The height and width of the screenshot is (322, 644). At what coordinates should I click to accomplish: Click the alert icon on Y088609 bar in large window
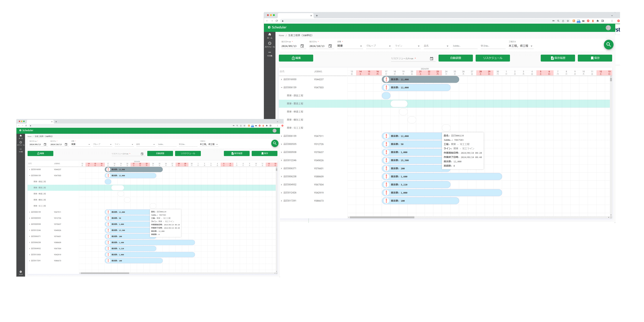point(386,176)
